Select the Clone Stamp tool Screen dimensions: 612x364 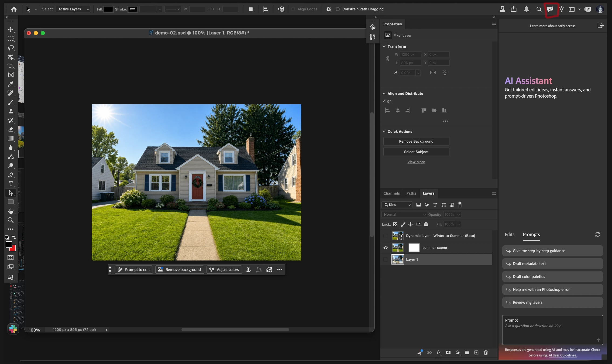(11, 111)
